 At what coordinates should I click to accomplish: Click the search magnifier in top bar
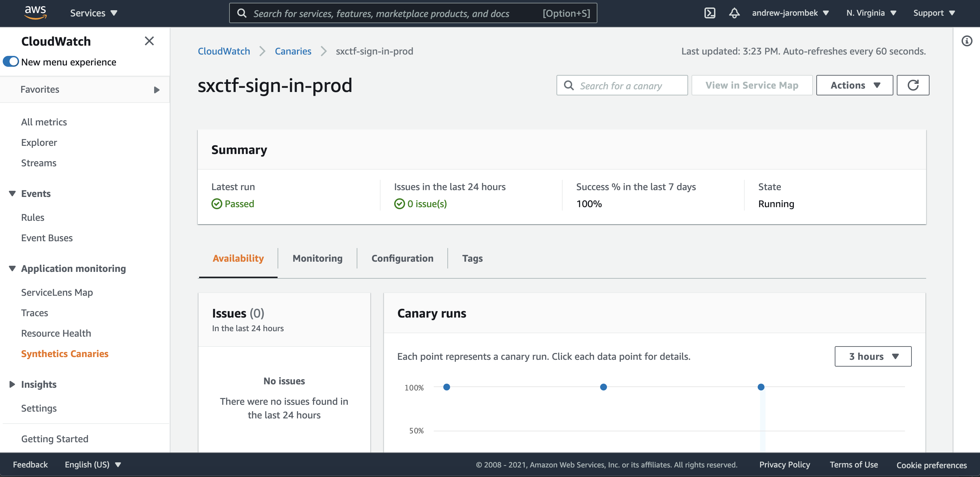point(241,13)
